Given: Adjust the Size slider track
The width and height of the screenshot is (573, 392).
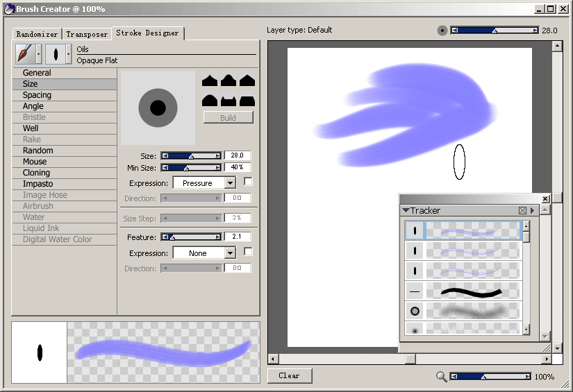Looking at the screenshot, I should tap(192, 156).
